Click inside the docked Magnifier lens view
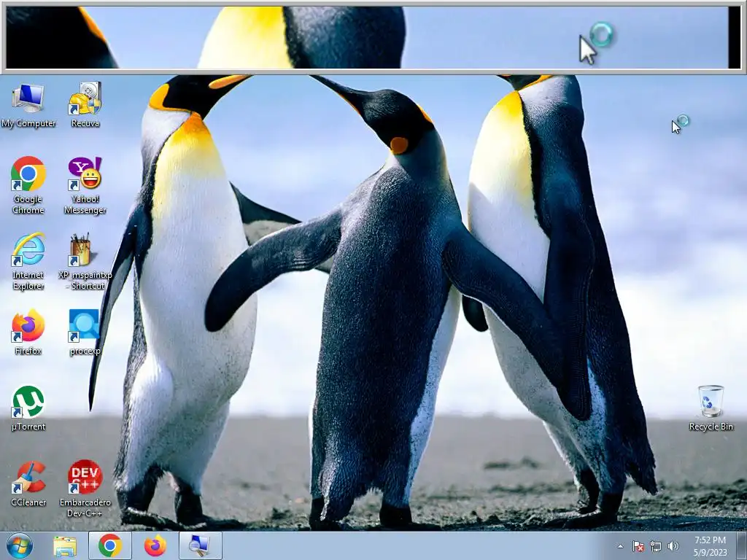The image size is (747, 560). pos(373,37)
